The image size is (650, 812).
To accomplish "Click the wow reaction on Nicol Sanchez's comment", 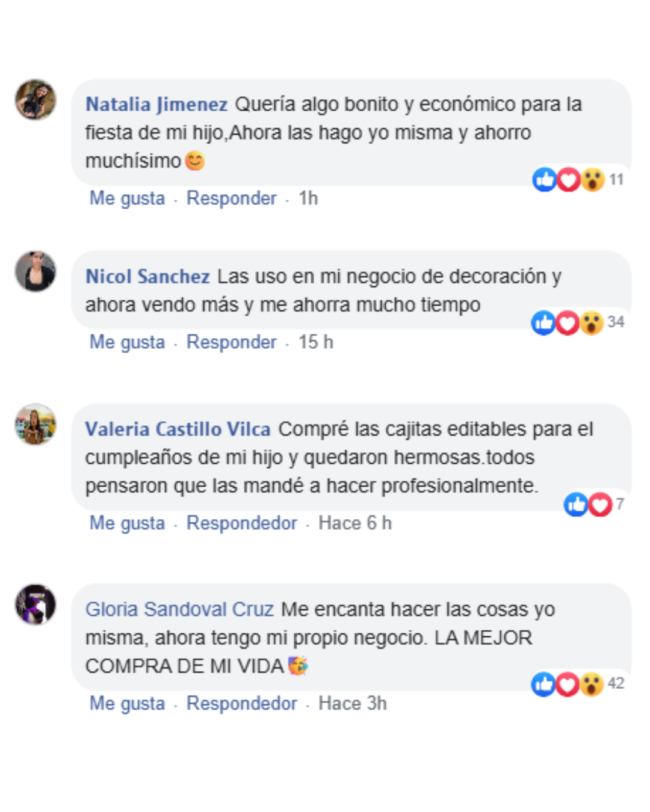I will [592, 323].
